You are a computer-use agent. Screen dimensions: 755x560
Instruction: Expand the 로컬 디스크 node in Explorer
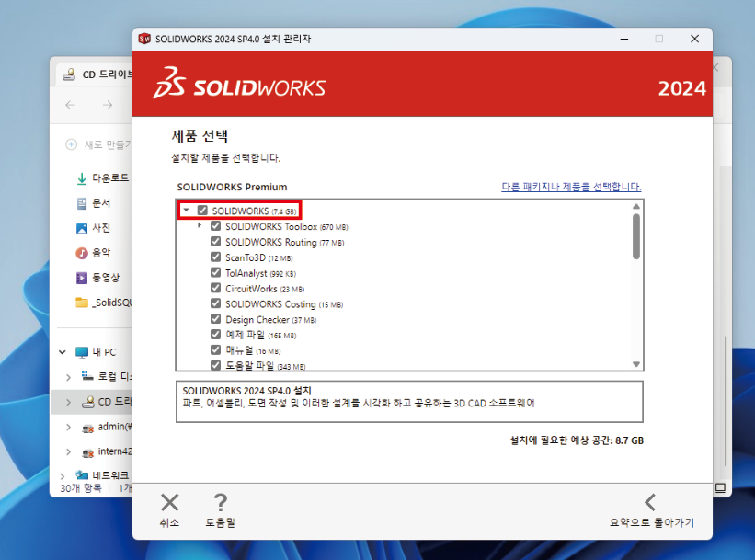tap(68, 377)
